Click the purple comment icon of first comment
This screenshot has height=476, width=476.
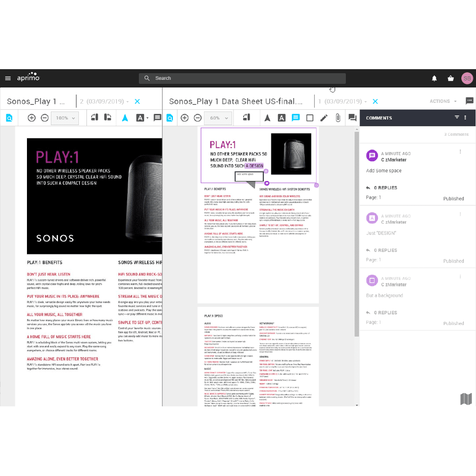(x=372, y=156)
